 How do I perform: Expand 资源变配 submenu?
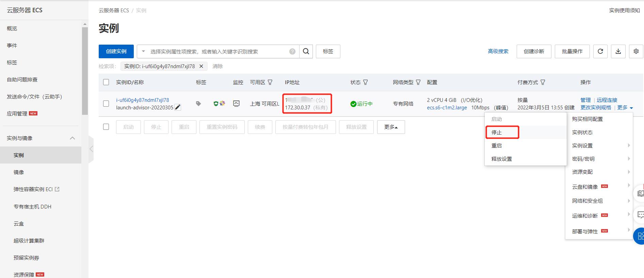tap(599, 172)
